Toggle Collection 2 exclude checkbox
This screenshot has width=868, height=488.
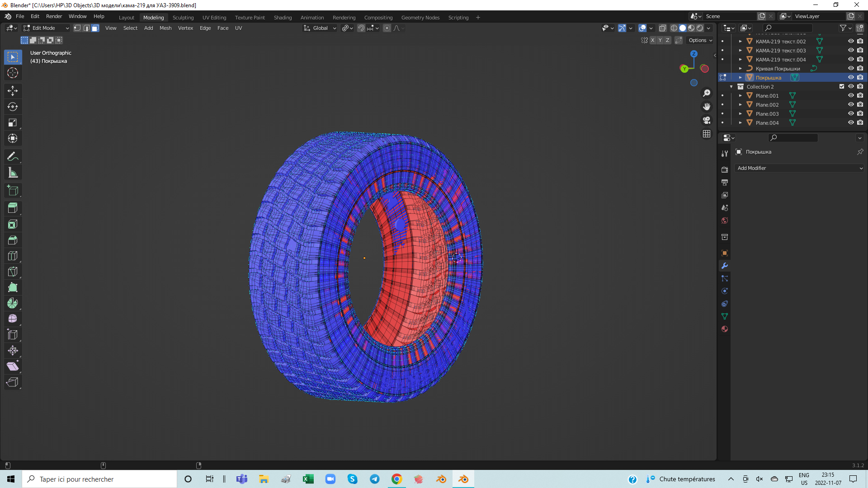[x=842, y=87]
